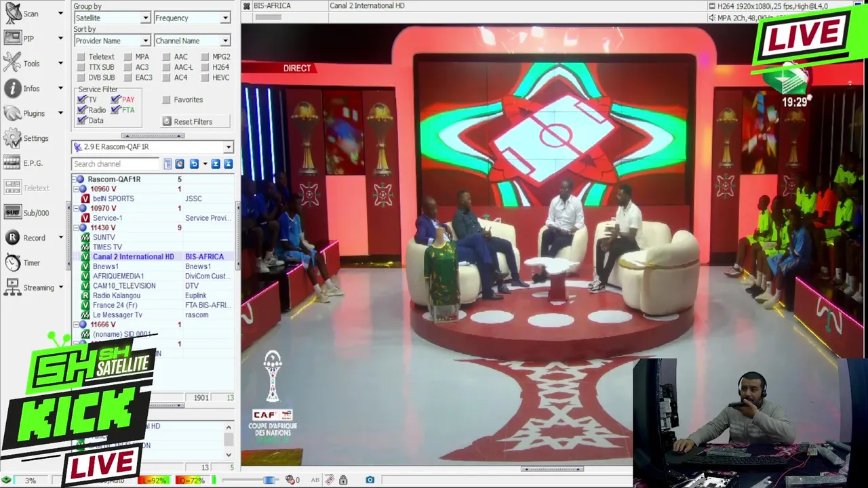This screenshot has width=868, height=488.
Task: Select the AFRIQUEMEDIA1 channel
Action: coord(118,276)
